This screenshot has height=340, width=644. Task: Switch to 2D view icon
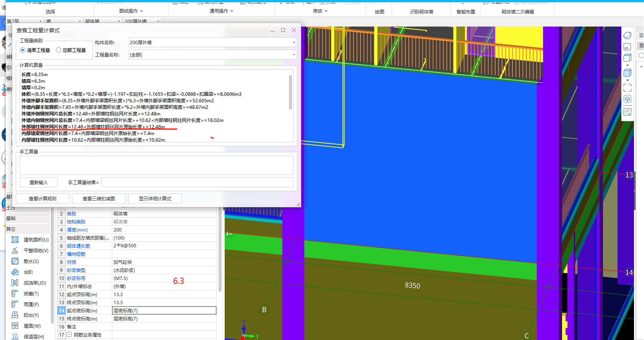[627, 47]
